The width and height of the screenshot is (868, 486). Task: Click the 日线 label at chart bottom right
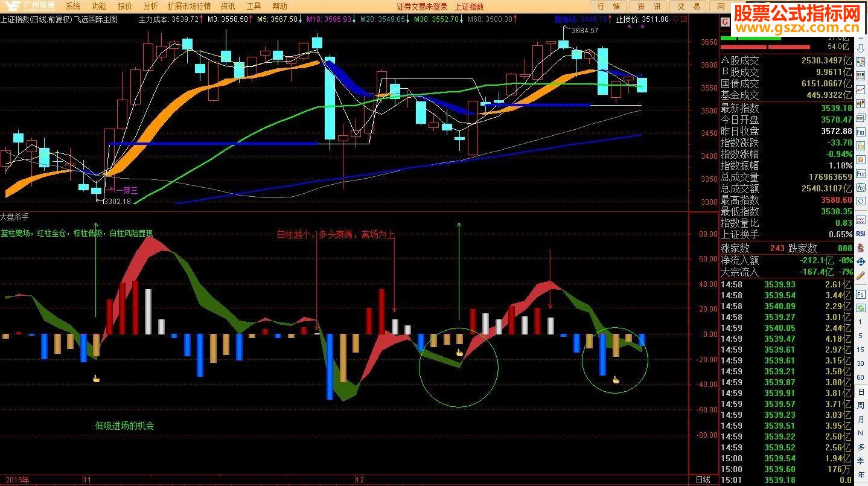[703, 480]
